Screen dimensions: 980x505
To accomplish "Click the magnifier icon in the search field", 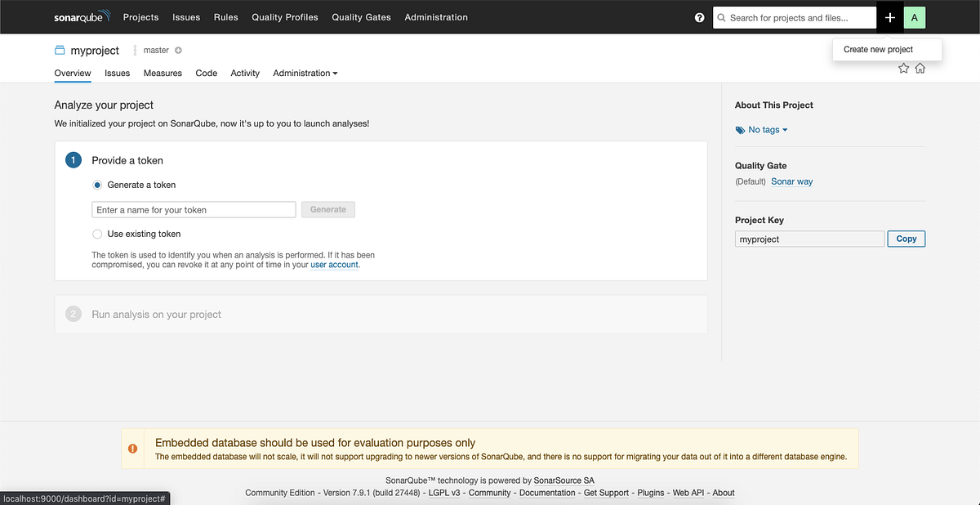I will (721, 17).
